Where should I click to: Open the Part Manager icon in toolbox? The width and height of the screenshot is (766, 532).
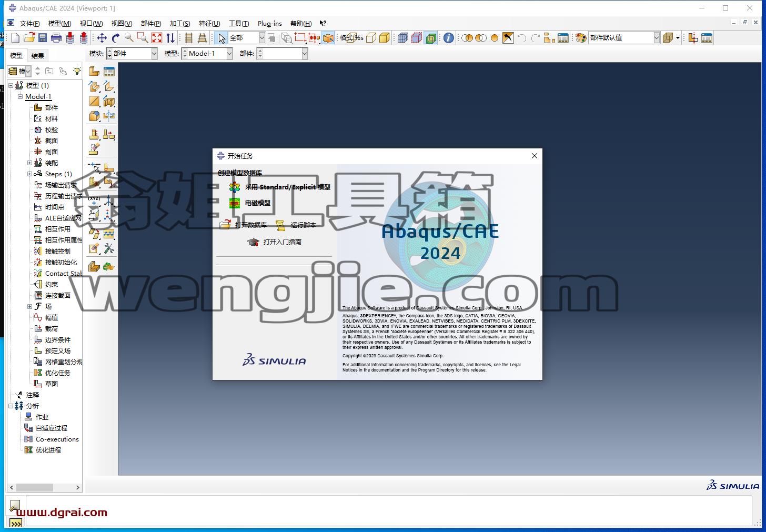(x=109, y=72)
